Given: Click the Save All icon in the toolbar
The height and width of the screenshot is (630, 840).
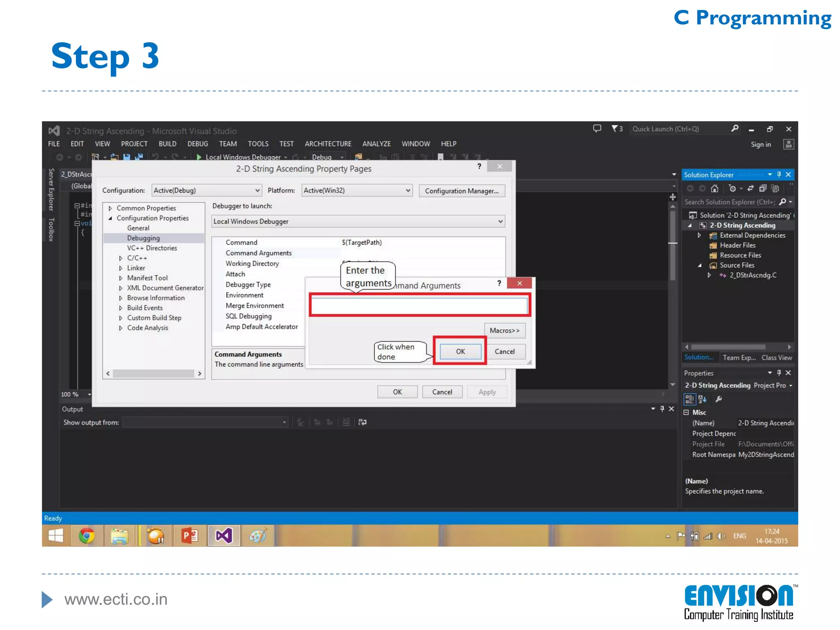Looking at the screenshot, I should (x=139, y=157).
